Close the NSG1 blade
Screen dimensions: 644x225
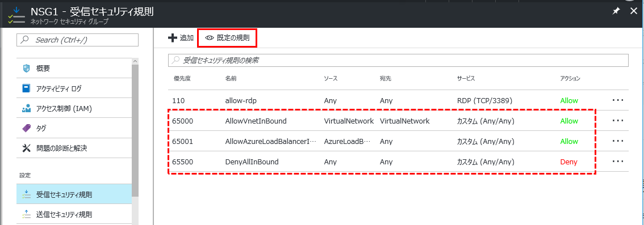click(634, 11)
